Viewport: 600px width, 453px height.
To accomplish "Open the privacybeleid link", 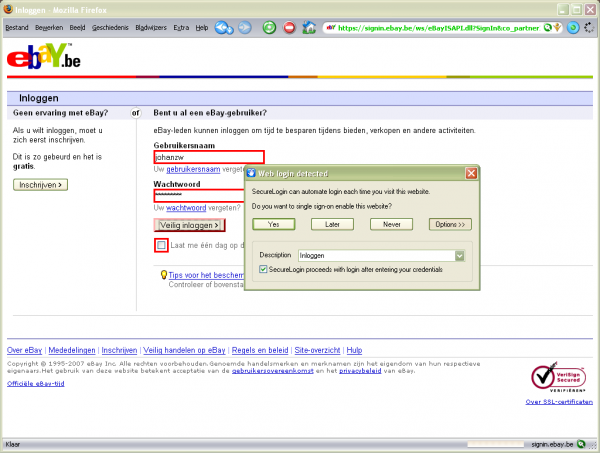I will (360, 371).
